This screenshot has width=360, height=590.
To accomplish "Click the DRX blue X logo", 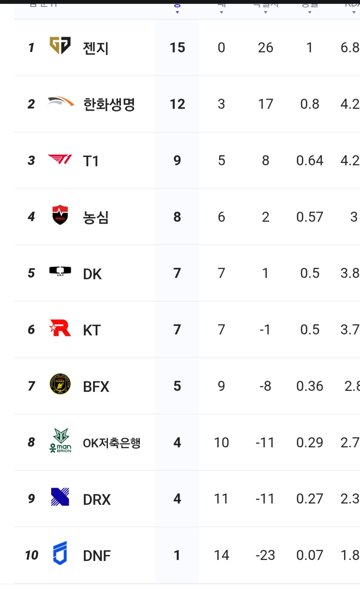I will [x=60, y=497].
